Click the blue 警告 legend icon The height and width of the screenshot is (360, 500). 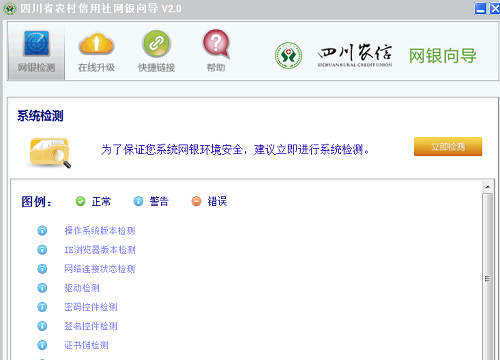138,201
